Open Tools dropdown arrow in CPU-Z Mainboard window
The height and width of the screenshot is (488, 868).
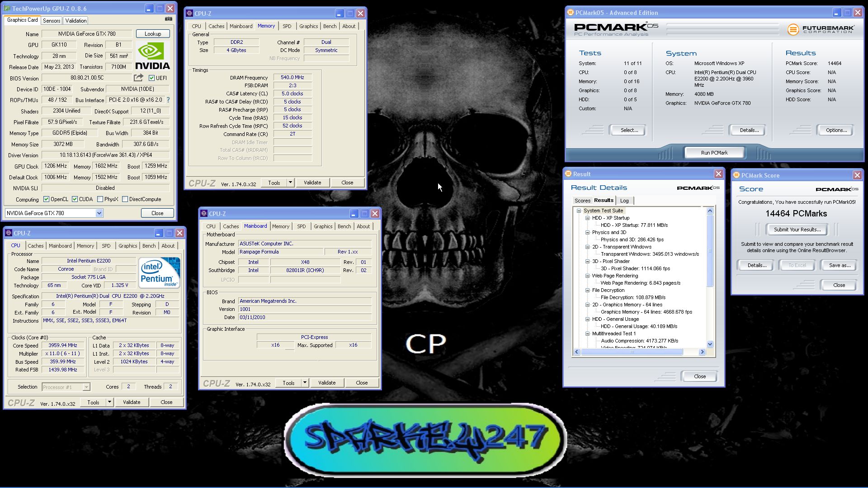coord(305,383)
